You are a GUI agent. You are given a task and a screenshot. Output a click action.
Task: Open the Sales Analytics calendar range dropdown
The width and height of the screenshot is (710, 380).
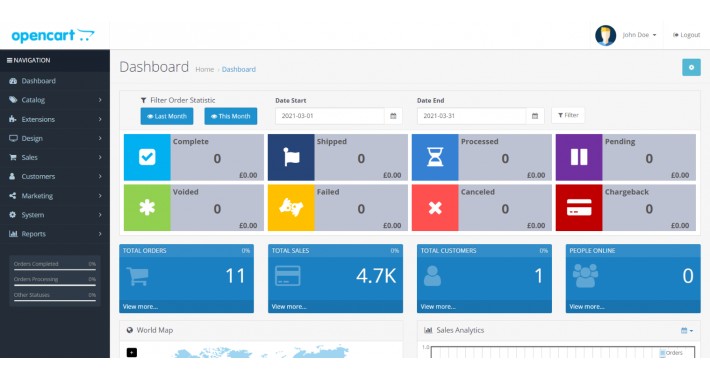tap(687, 331)
